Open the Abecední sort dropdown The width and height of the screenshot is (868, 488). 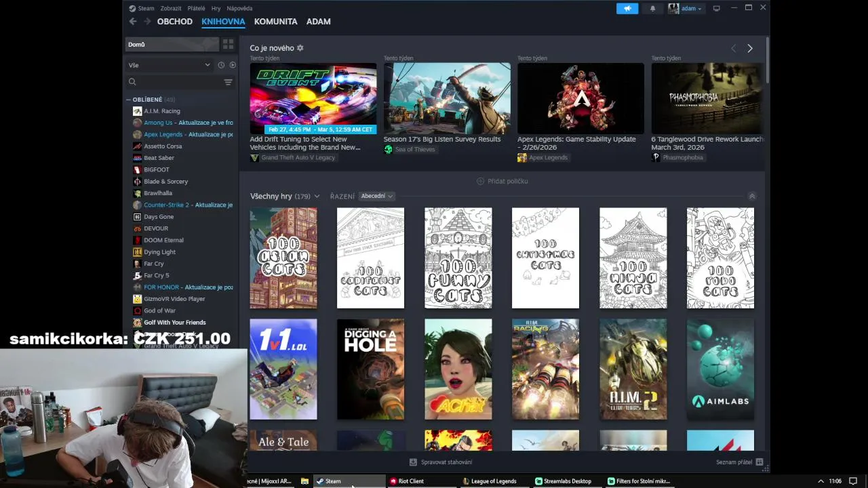click(376, 196)
